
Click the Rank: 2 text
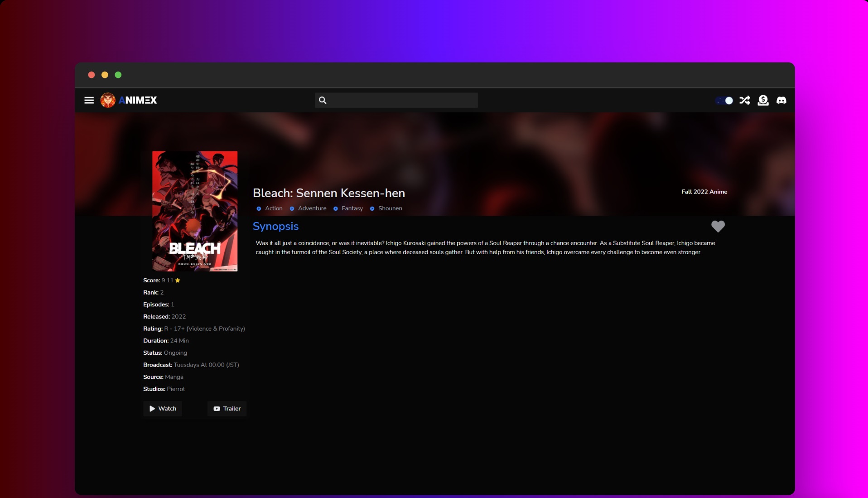coord(153,293)
